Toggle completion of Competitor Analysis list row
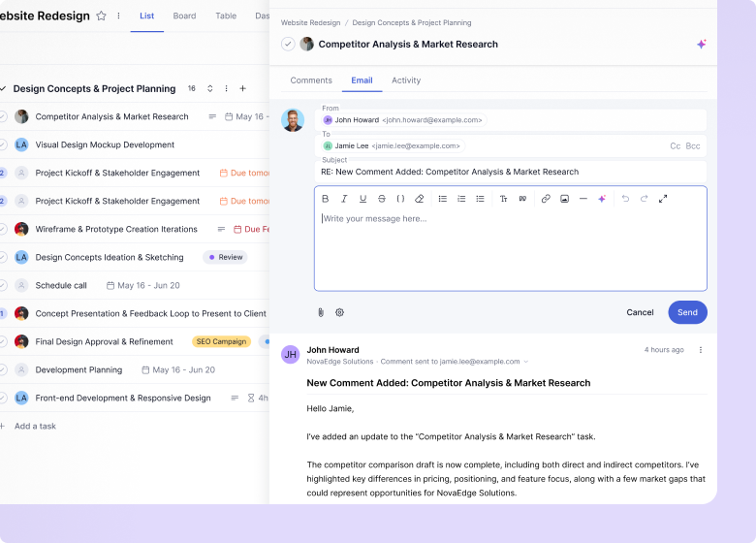Image resolution: width=756 pixels, height=543 pixels. coord(2,116)
